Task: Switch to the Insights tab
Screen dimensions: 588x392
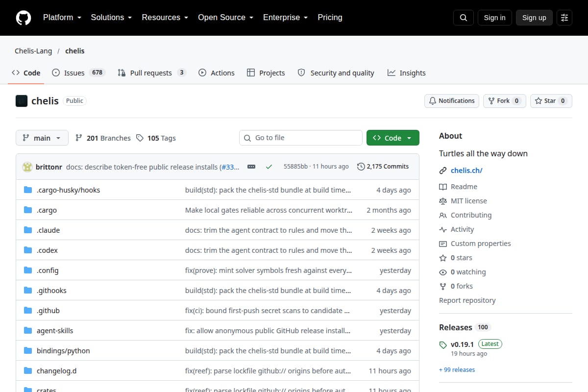Action: click(407, 73)
